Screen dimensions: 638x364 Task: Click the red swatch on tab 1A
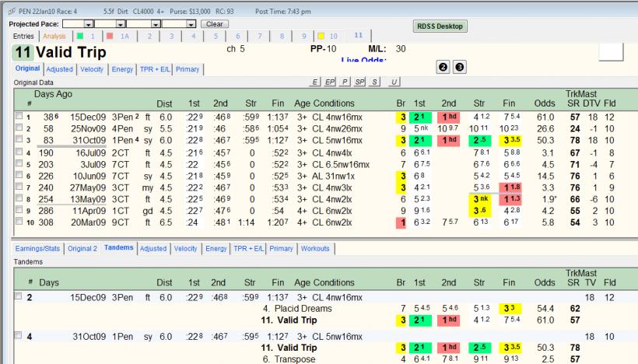pos(110,36)
